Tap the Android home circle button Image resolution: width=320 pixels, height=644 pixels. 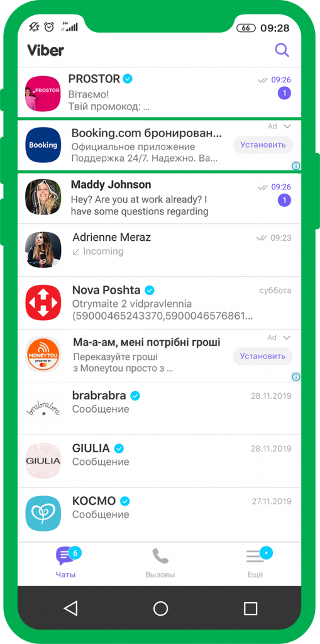(x=160, y=608)
